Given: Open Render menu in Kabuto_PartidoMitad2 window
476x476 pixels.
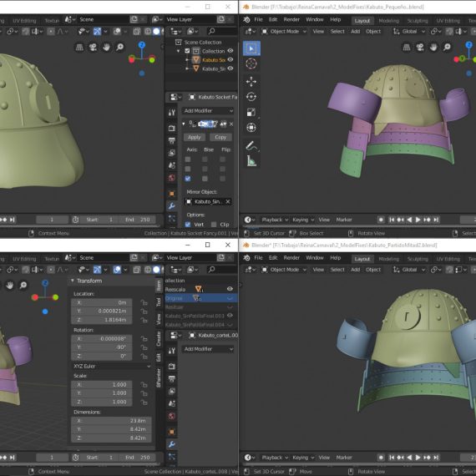Looking at the screenshot, I should 291,258.
